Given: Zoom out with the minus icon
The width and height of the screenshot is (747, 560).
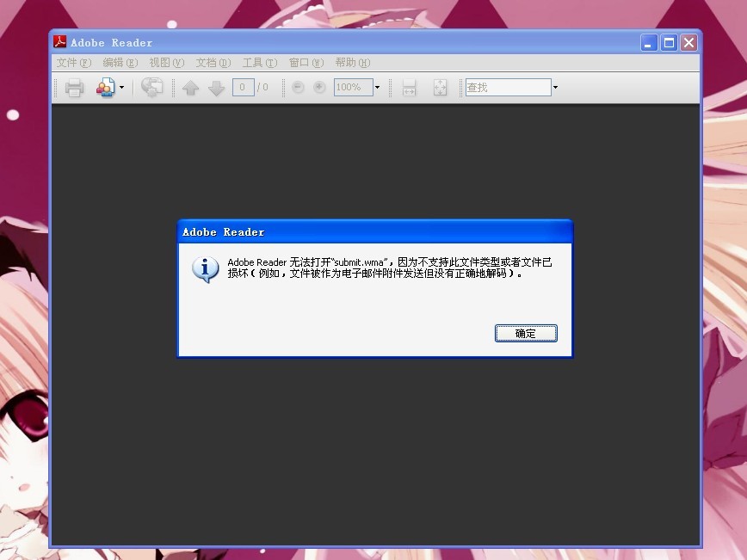Looking at the screenshot, I should pyautogui.click(x=298, y=87).
